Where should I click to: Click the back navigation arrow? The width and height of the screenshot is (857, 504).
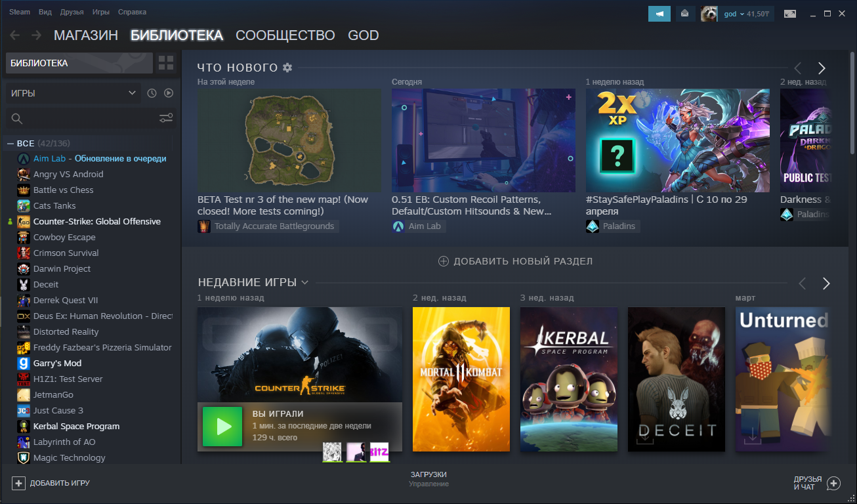(14, 35)
